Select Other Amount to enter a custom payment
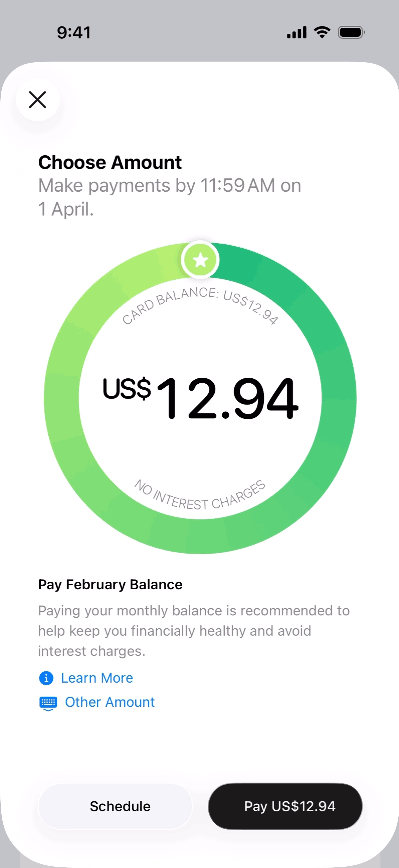 click(x=110, y=702)
